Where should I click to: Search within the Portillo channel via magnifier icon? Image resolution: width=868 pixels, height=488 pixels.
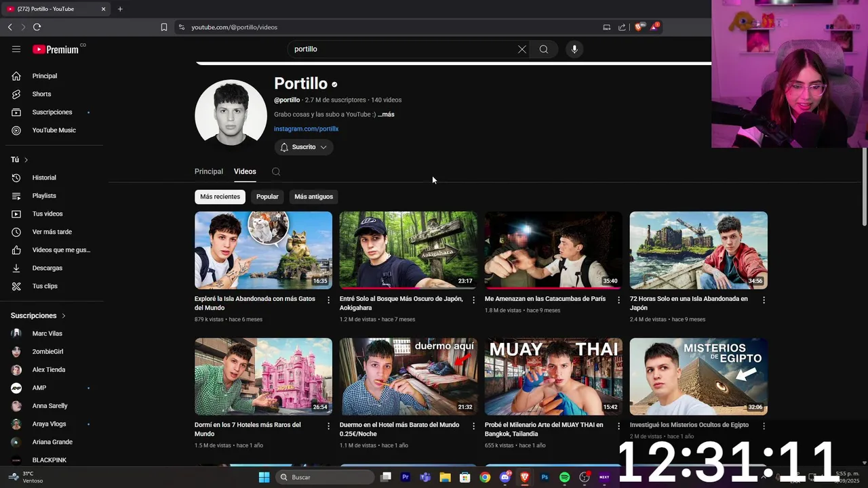pyautogui.click(x=276, y=171)
